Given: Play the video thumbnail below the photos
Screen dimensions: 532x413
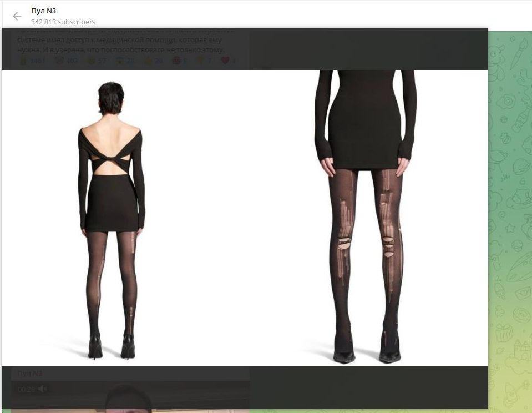Looking at the screenshot, I should click(x=130, y=401).
